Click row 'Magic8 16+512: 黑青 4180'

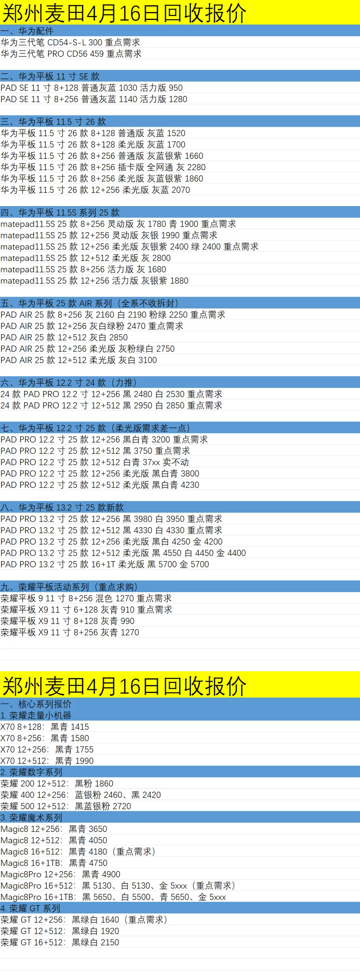(180, 852)
